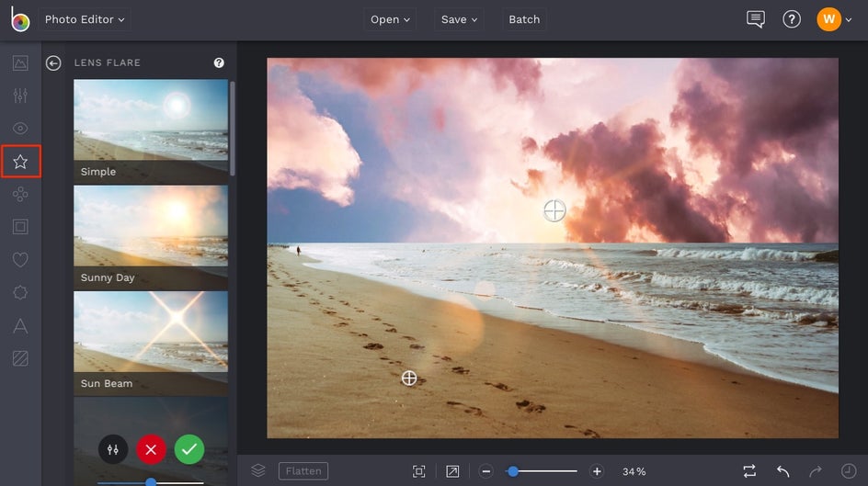Image resolution: width=868 pixels, height=486 pixels.
Task: Zoom out with minus button
Action: pos(486,471)
